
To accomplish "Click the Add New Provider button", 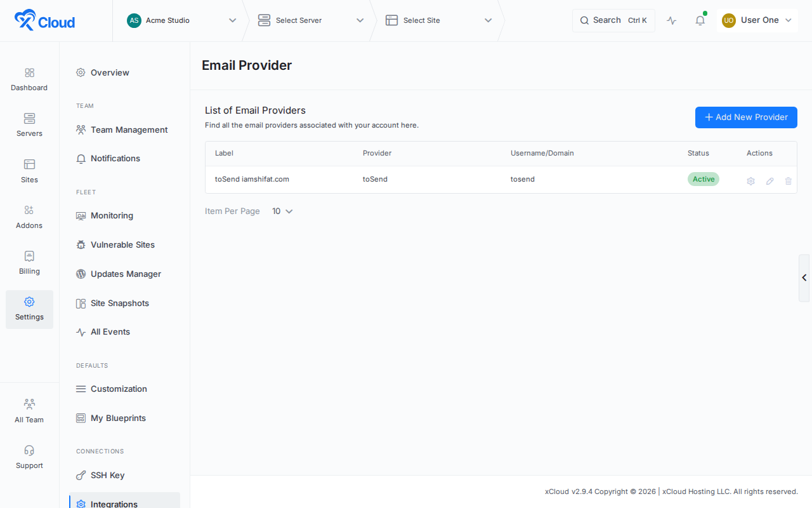I will pyautogui.click(x=746, y=117).
